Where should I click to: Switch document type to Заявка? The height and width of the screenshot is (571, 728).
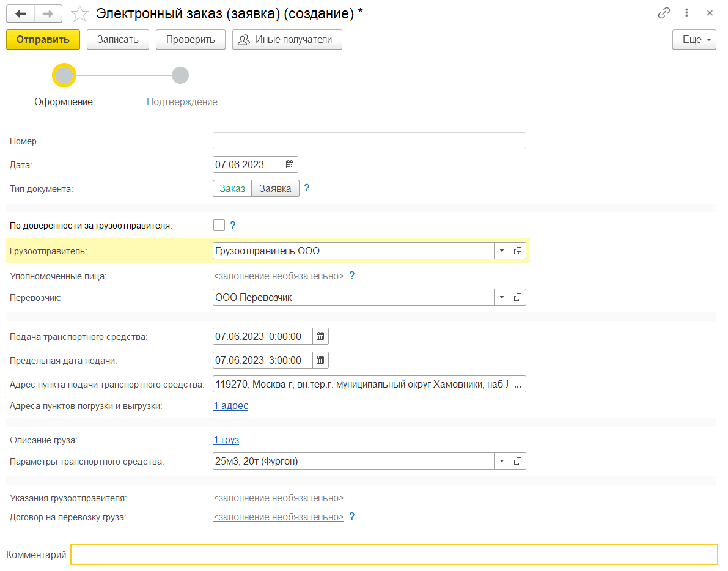(275, 188)
